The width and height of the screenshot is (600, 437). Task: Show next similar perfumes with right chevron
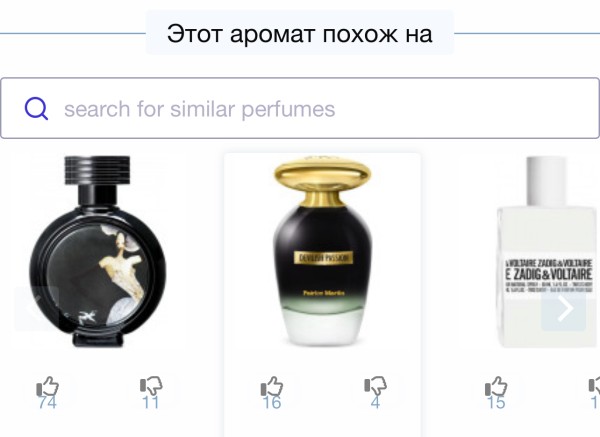(564, 308)
